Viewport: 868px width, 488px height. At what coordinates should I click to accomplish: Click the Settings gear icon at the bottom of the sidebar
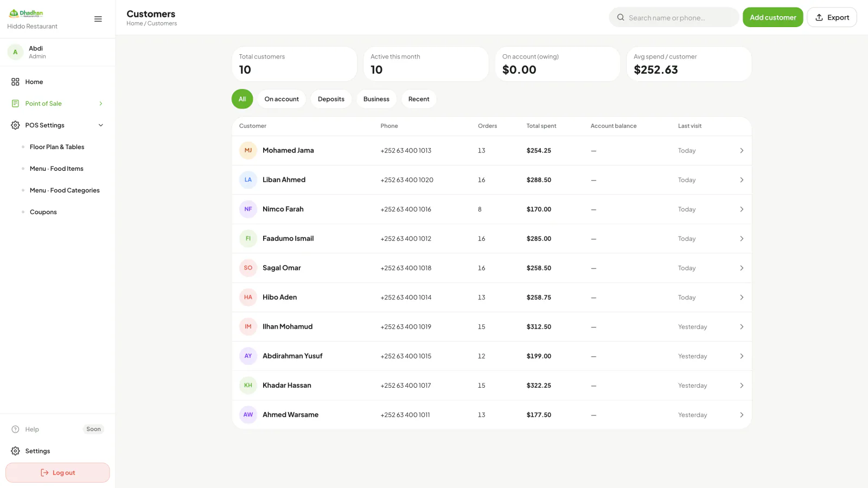15,451
